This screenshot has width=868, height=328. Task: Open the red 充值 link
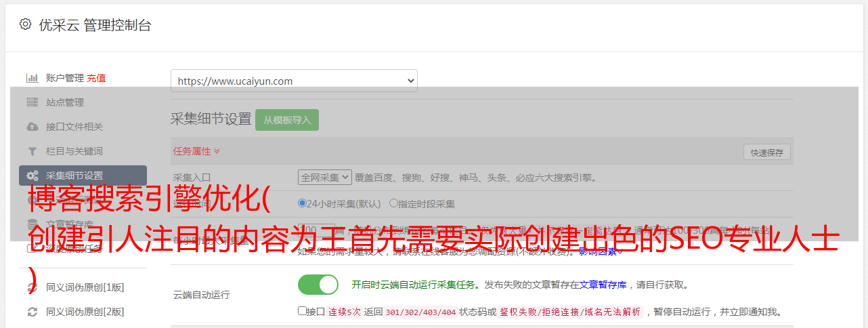click(x=96, y=78)
